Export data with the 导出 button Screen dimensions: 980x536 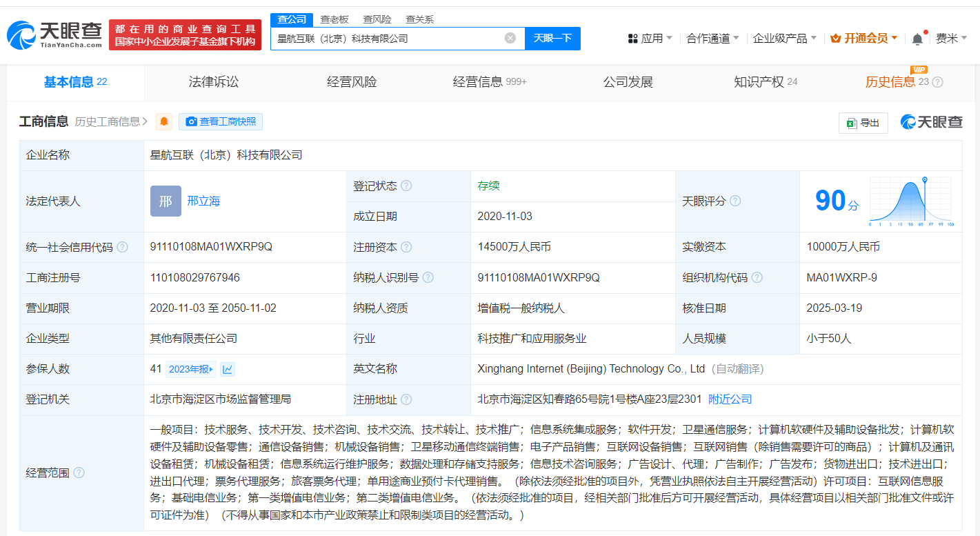[x=863, y=123]
